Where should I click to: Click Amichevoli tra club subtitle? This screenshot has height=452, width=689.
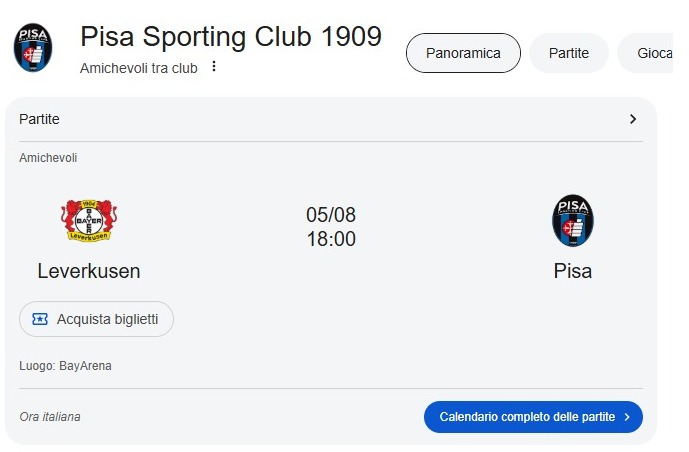138,68
